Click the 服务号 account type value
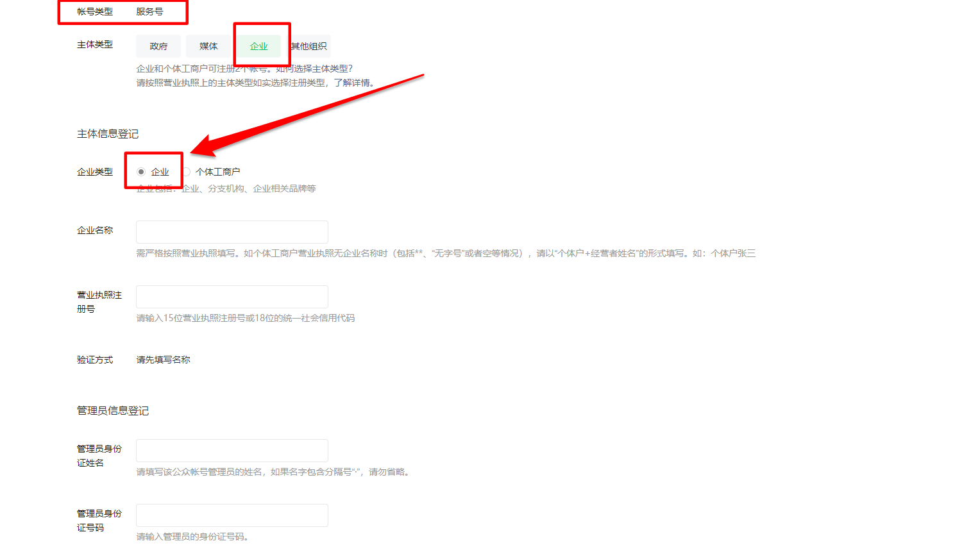The height and width of the screenshot is (550, 980). 149,12
